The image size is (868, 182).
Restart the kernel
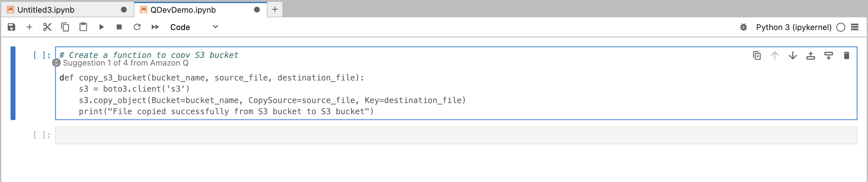tap(137, 27)
